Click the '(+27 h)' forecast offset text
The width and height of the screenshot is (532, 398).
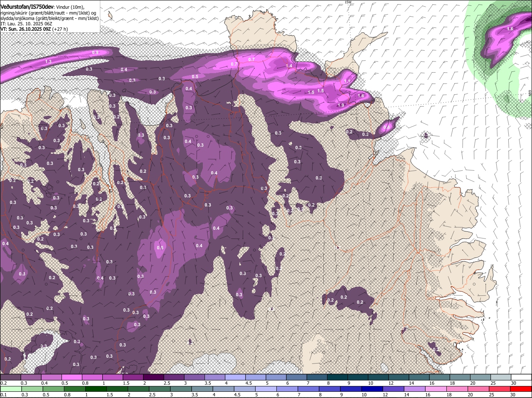coord(60,29)
